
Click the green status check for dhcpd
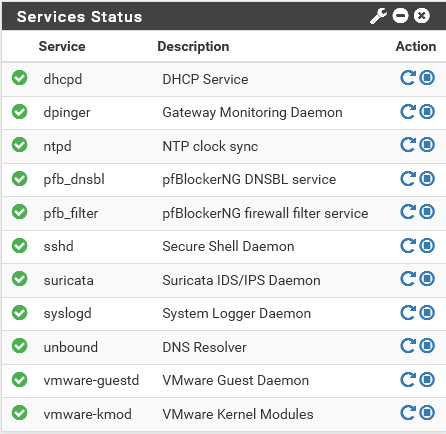(20, 78)
